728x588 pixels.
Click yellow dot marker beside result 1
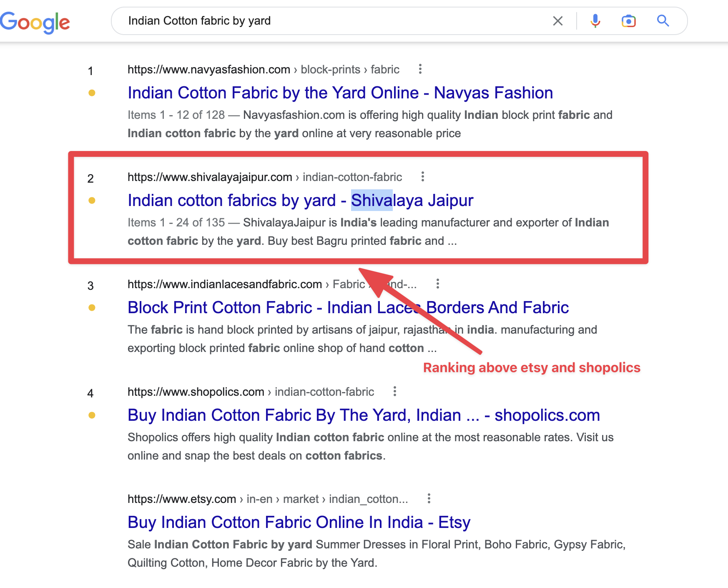(92, 93)
